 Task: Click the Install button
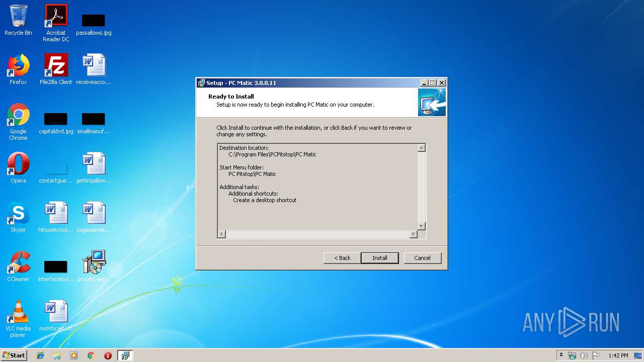coord(380,258)
